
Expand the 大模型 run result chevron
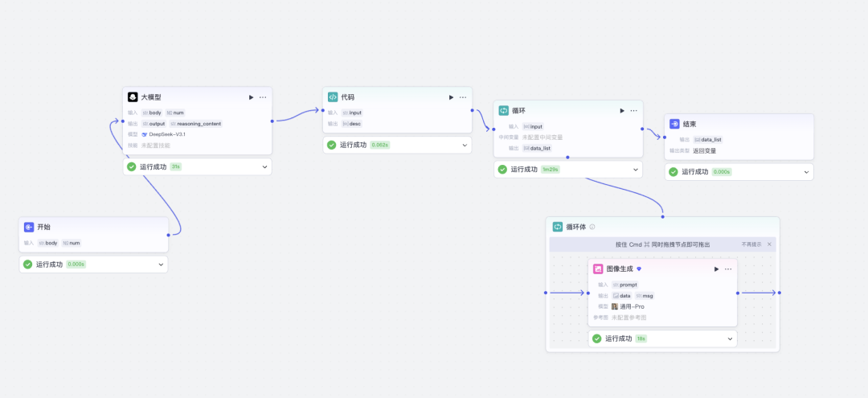pos(264,166)
